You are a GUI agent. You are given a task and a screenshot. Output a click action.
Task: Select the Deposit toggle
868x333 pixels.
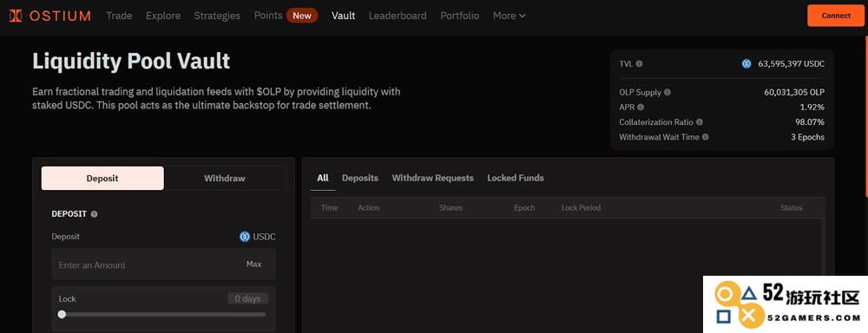[x=102, y=178]
